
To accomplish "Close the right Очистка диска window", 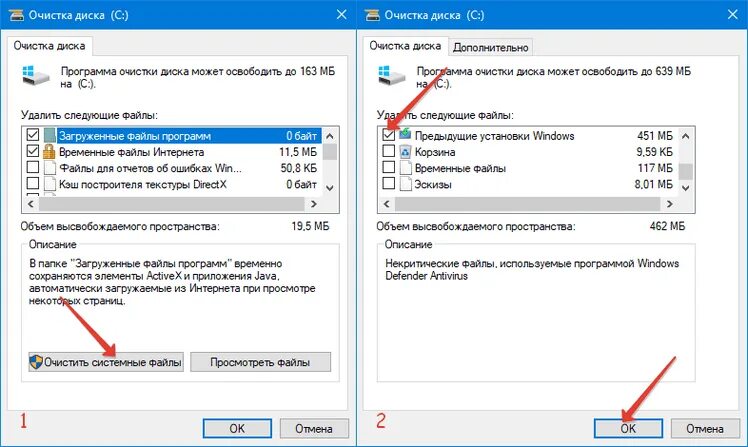I will click(733, 15).
